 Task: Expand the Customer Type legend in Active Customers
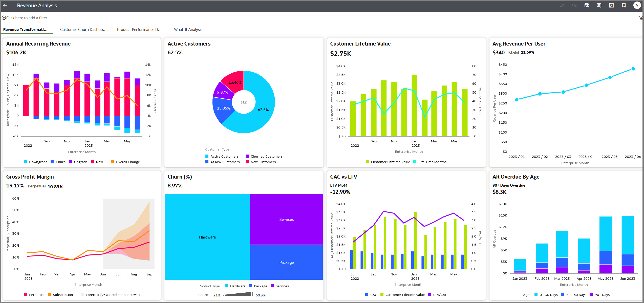tap(217, 149)
